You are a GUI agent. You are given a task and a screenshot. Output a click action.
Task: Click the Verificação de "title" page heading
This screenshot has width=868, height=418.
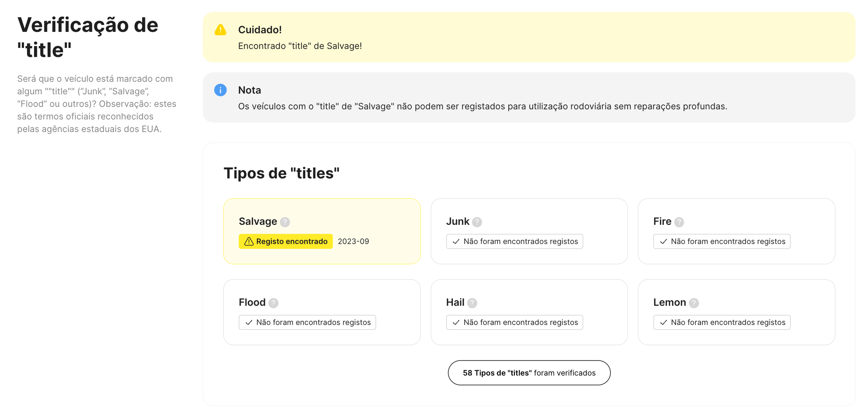(x=88, y=37)
